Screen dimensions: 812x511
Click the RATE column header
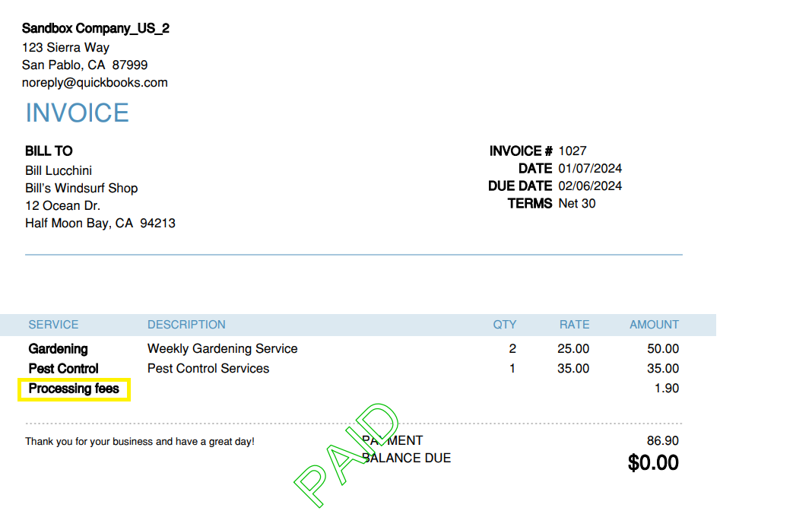[x=574, y=325]
